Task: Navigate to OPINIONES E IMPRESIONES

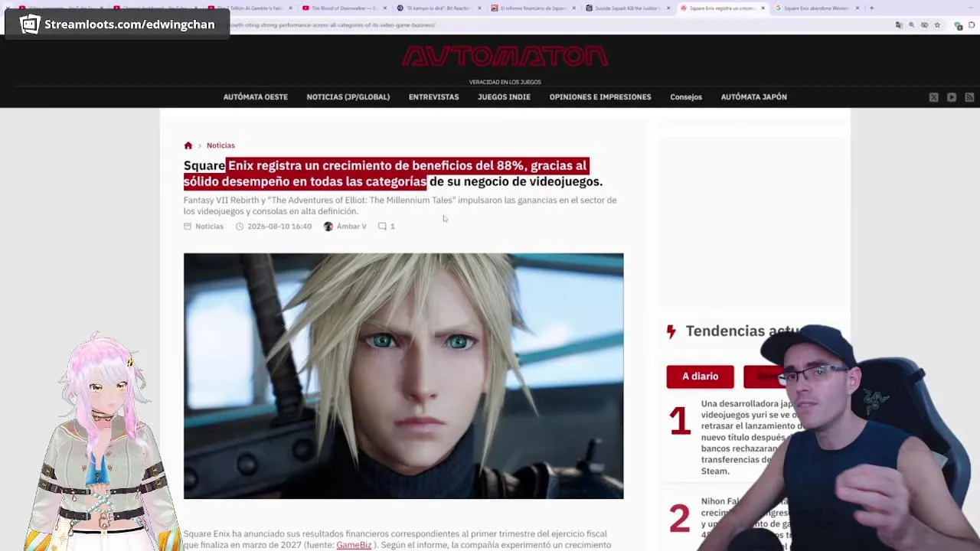Action: tap(600, 97)
